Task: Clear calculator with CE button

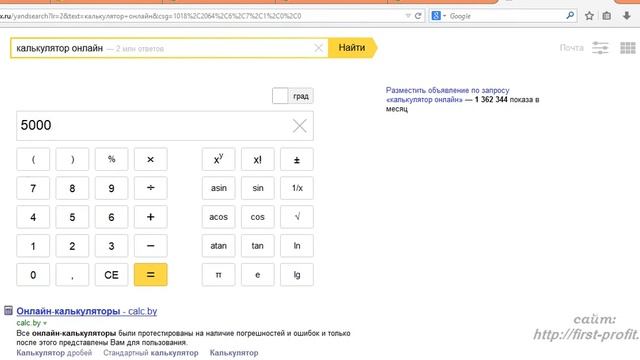Action: click(x=111, y=275)
